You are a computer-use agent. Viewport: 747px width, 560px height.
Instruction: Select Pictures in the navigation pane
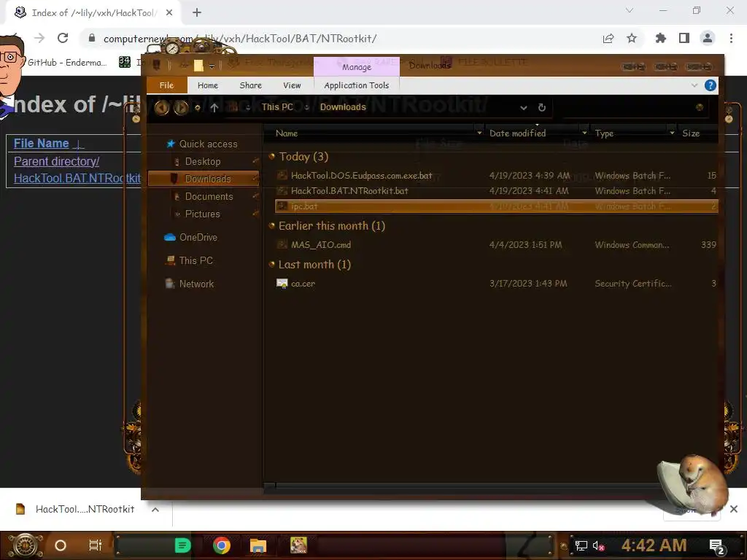pyautogui.click(x=203, y=214)
